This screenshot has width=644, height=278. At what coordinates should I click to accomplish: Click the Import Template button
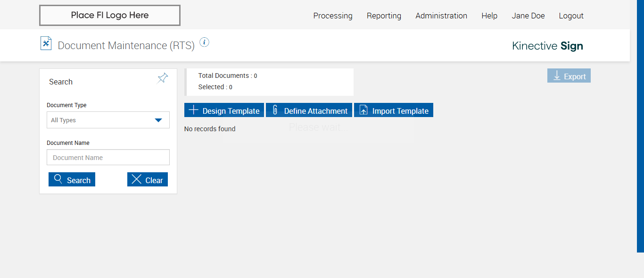(394, 110)
